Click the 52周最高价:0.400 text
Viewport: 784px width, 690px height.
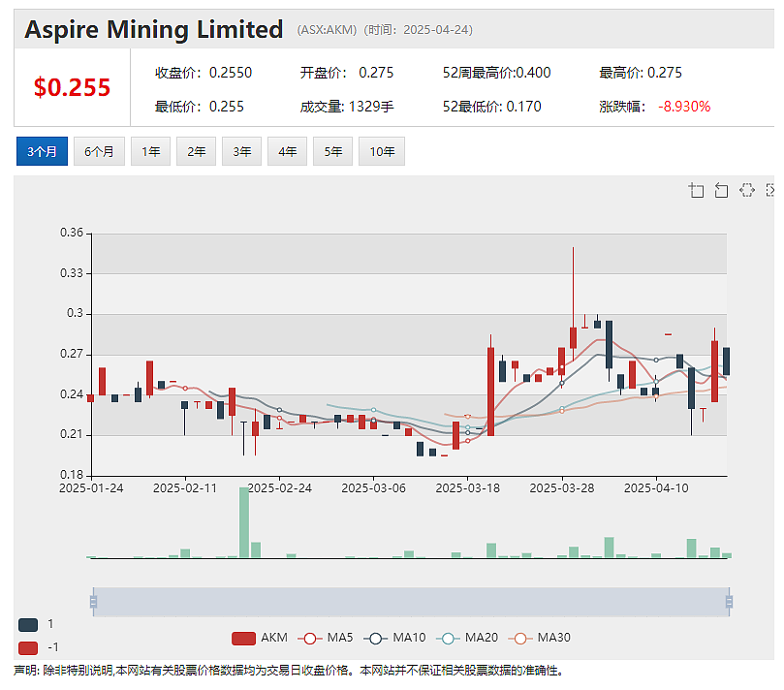pyautogui.click(x=496, y=73)
